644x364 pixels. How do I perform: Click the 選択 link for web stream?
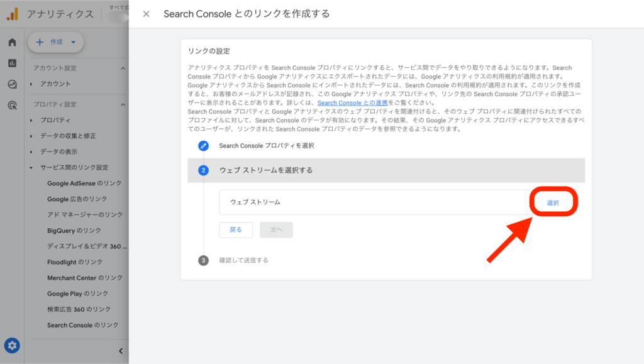(553, 202)
